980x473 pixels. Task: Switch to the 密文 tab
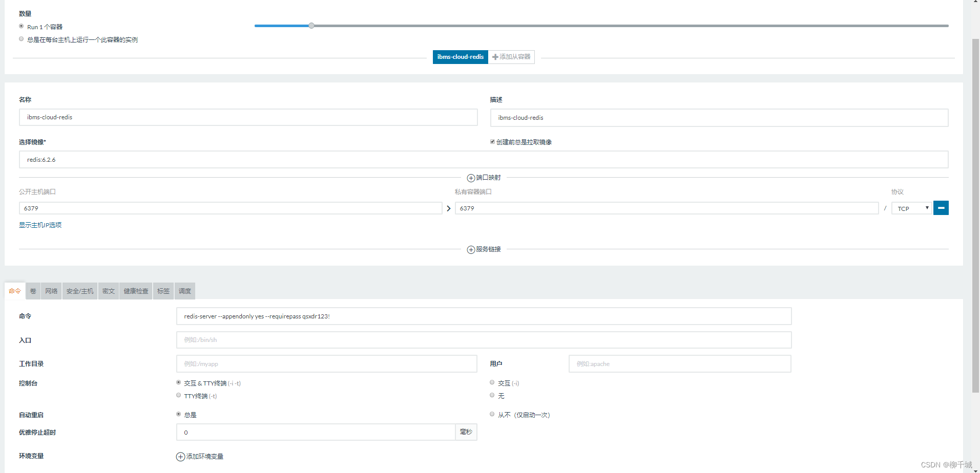[x=109, y=291]
